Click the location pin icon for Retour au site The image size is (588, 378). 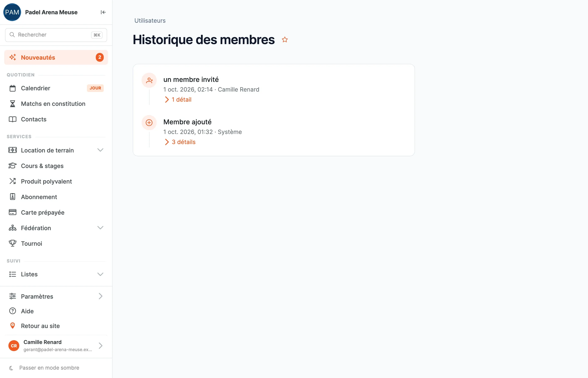(13, 326)
